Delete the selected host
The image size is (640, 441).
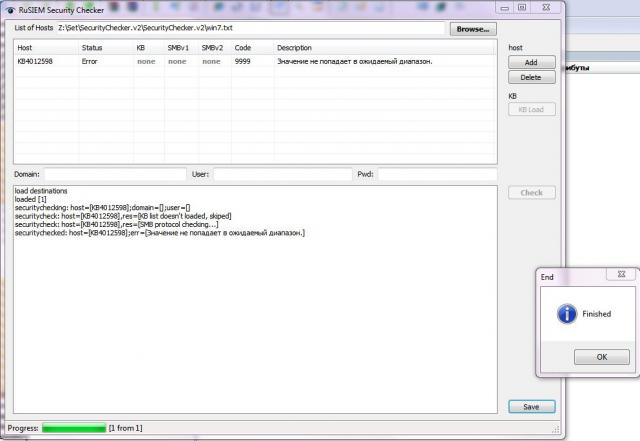click(x=531, y=77)
